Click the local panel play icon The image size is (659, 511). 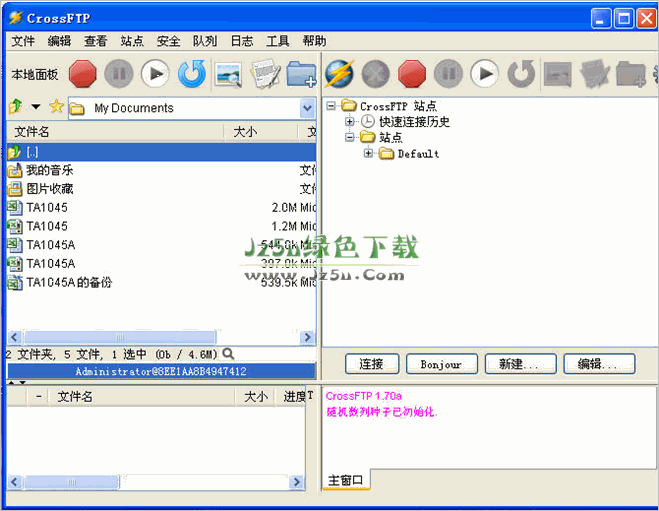[155, 74]
